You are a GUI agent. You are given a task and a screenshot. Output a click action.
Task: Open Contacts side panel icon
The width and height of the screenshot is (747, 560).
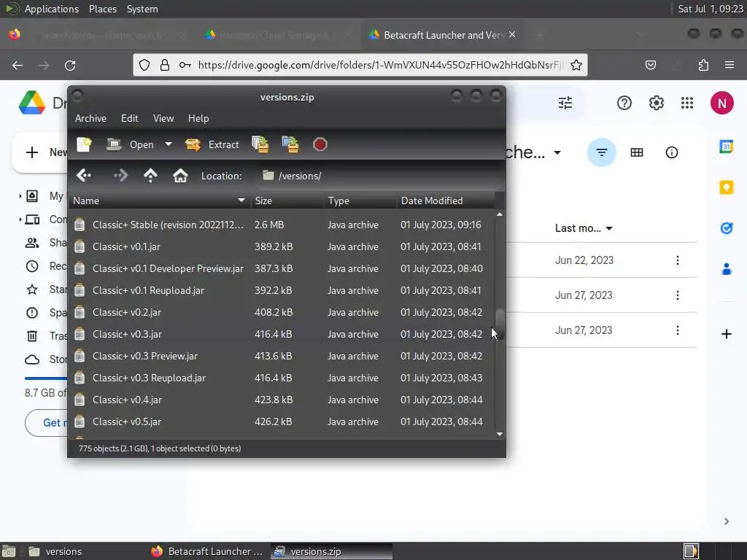tap(726, 269)
